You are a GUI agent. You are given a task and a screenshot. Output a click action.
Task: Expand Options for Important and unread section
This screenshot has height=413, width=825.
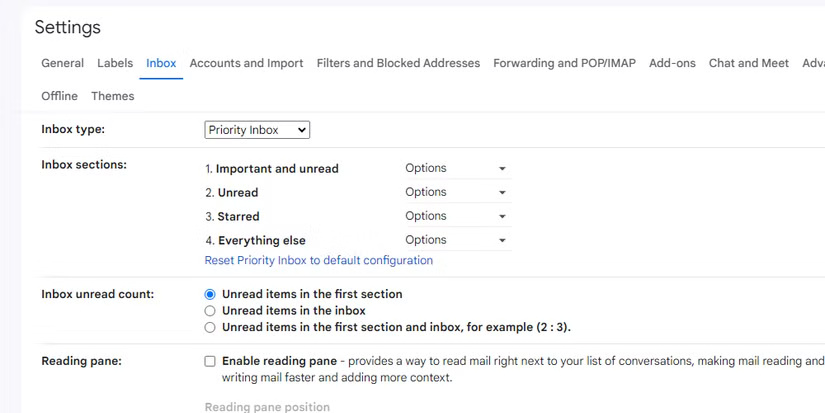[456, 169]
